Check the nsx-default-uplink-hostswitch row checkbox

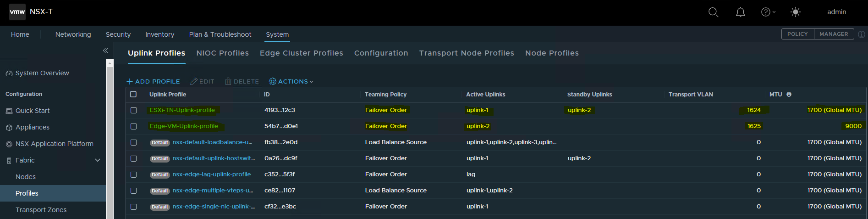[134, 158]
